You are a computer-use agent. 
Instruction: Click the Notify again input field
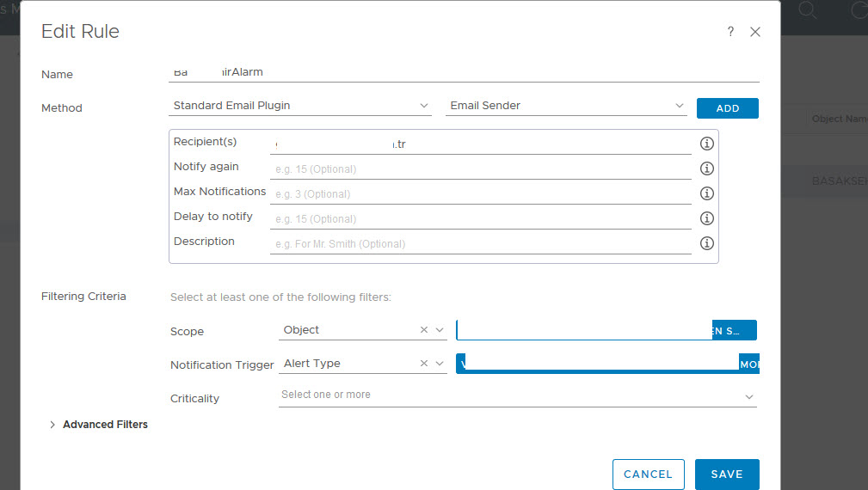[482, 169]
